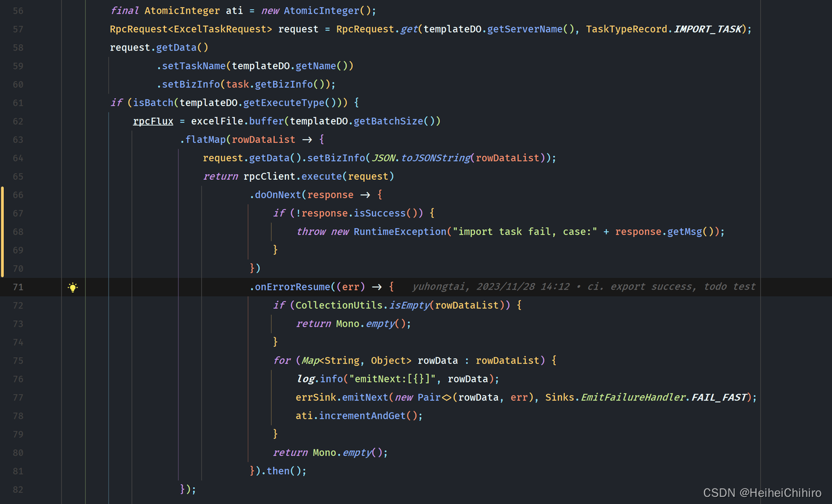This screenshot has width=832, height=504.
Task: Click the CollectionUtils class reference
Action: point(339,305)
